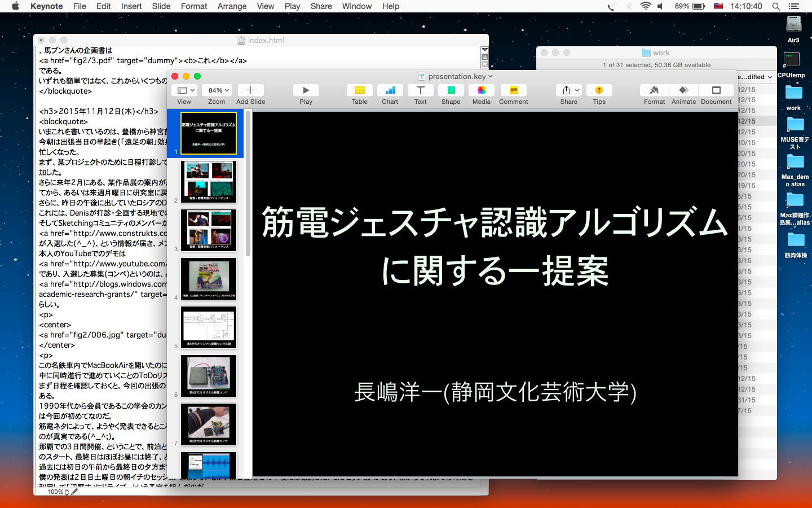Image resolution: width=812 pixels, height=508 pixels.
Task: Open the Slide menu in menu bar
Action: pos(161,6)
